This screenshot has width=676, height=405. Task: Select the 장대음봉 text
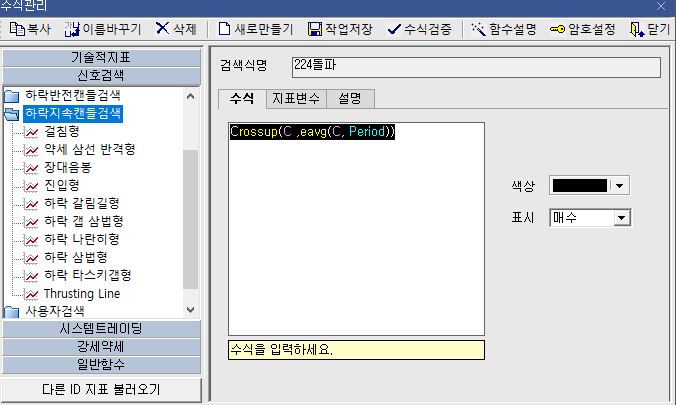tap(68, 167)
